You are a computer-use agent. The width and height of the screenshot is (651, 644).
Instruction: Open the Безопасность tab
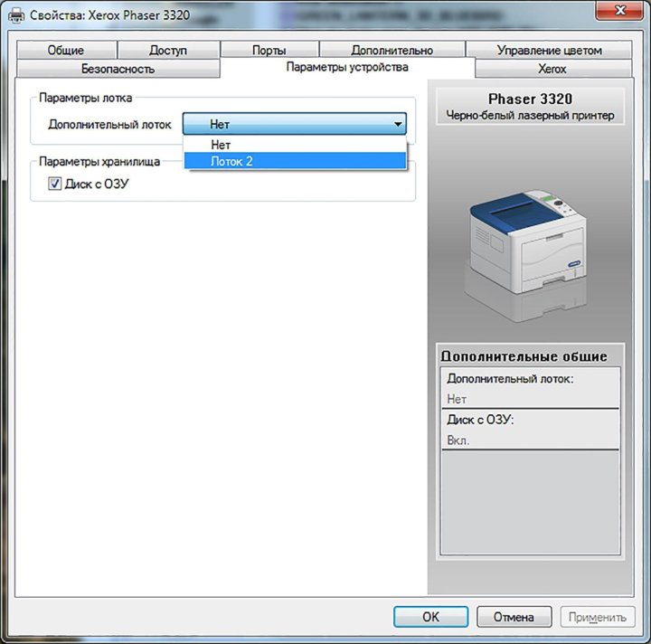pyautogui.click(x=118, y=69)
